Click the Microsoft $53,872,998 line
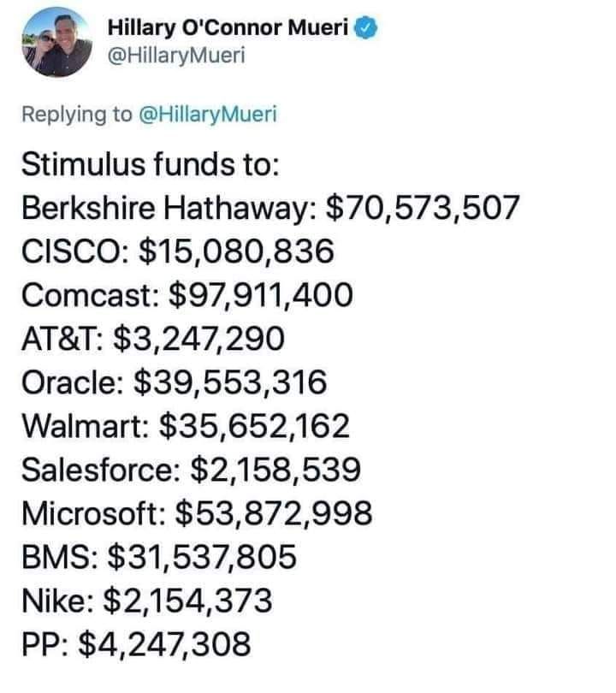Viewport: 616px width, 693px height. click(x=197, y=513)
